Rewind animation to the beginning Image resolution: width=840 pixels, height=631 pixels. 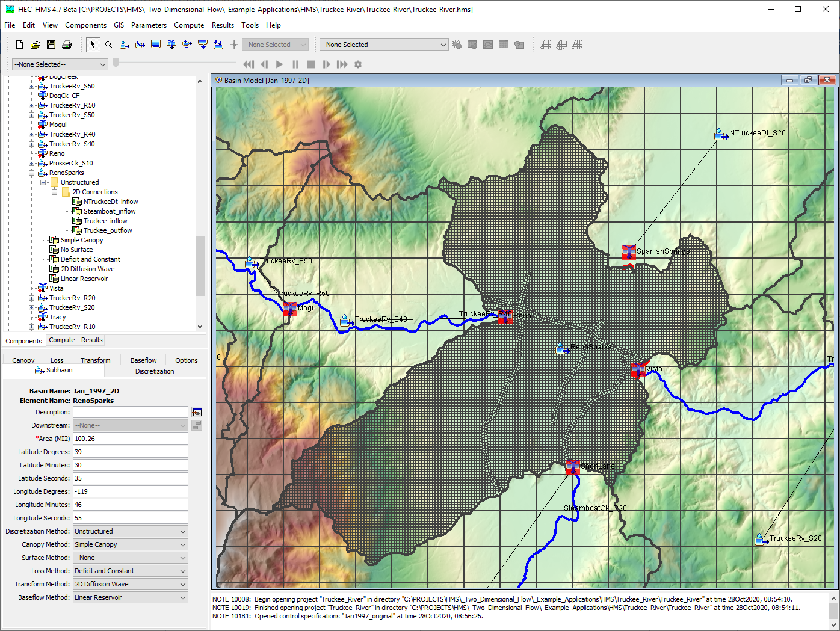pos(249,64)
